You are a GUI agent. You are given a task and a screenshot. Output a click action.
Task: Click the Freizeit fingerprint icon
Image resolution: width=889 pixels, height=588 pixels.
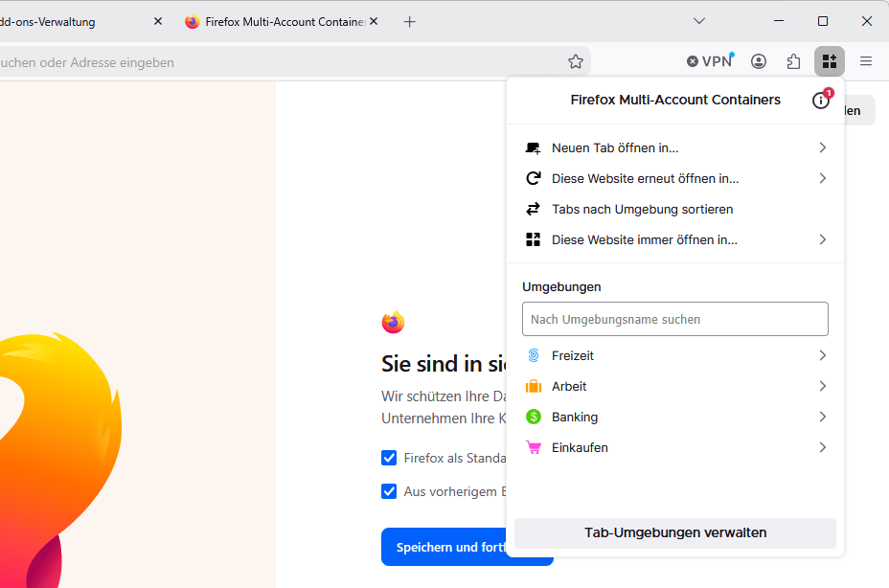pyautogui.click(x=534, y=355)
